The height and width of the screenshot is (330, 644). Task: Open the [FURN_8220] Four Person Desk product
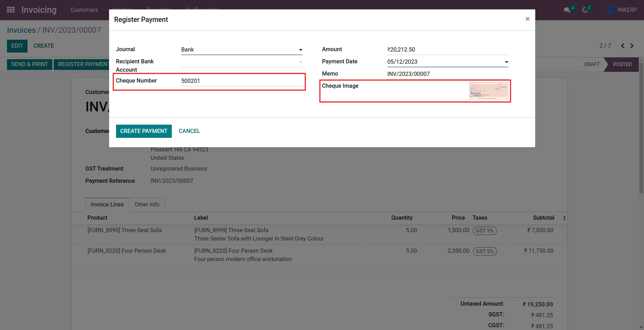coord(127,251)
